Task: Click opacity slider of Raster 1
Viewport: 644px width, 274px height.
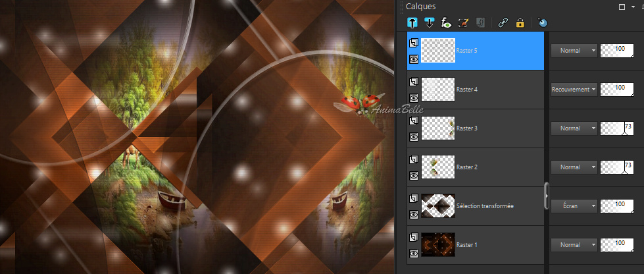Action: pyautogui.click(x=617, y=245)
